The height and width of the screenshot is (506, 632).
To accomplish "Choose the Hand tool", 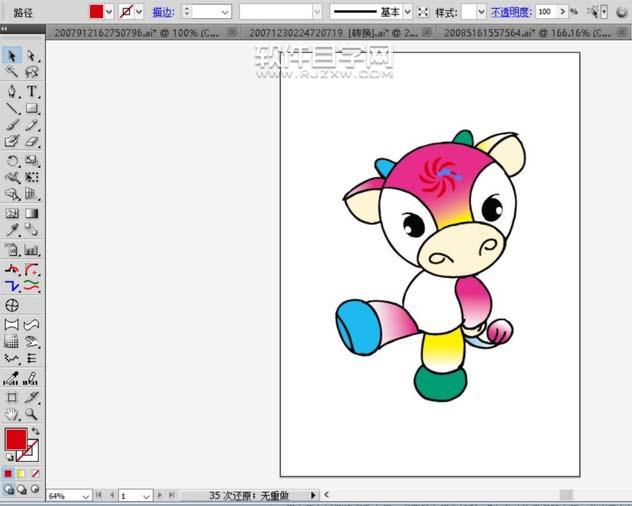I will (x=12, y=414).
